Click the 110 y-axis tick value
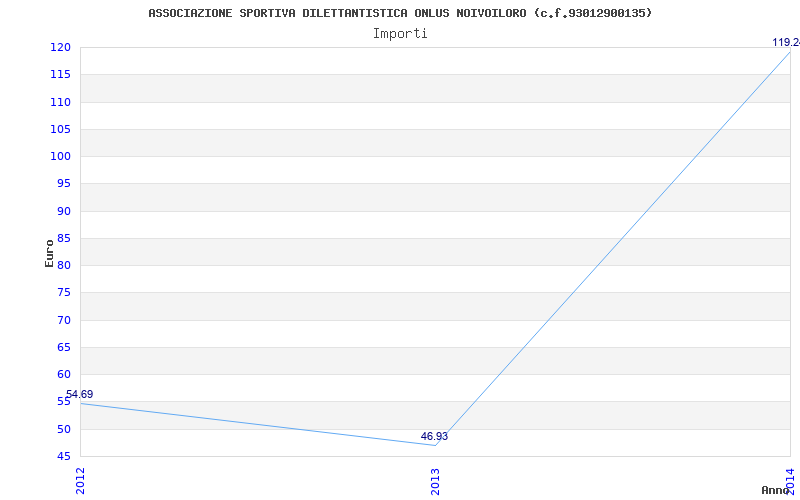Screen dimensions: 800x500 pyautogui.click(x=60, y=102)
